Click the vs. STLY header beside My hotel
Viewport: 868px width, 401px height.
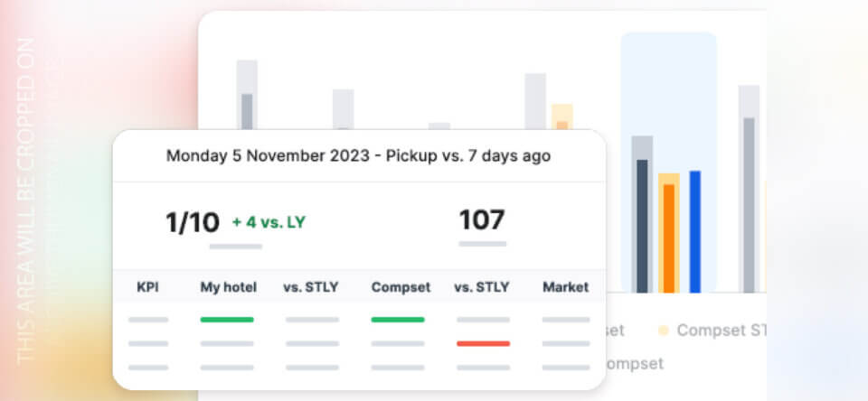point(311,287)
